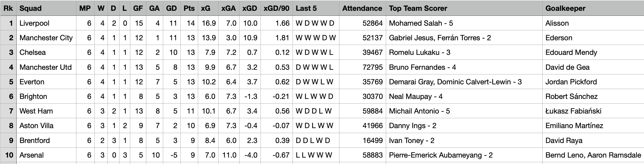This screenshot has width=644, height=164.
Task: Click the Michail Antonio - 5 cell
Action: pyautogui.click(x=464, y=111)
